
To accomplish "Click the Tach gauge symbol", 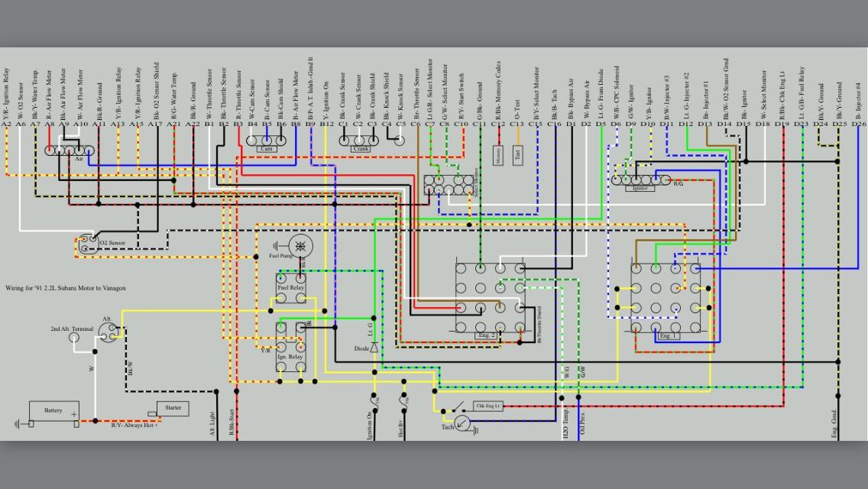I will click(462, 423).
